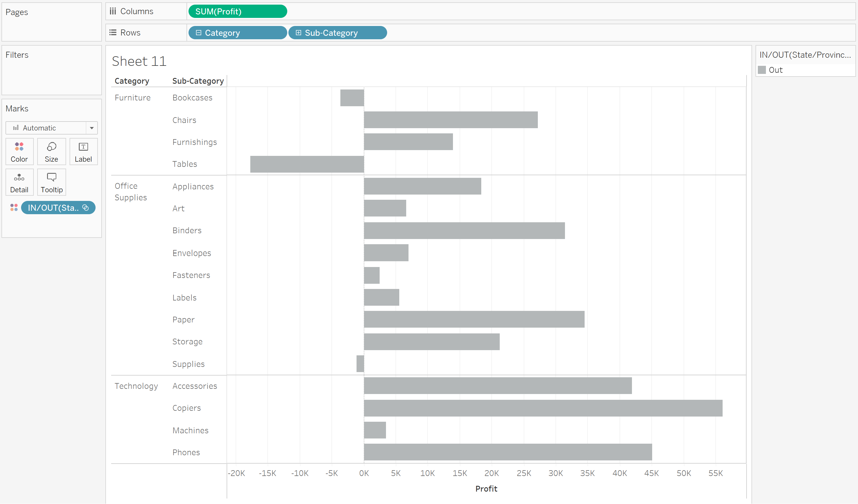Select the Art row label
Image resolution: width=858 pixels, height=504 pixels.
[x=178, y=209]
